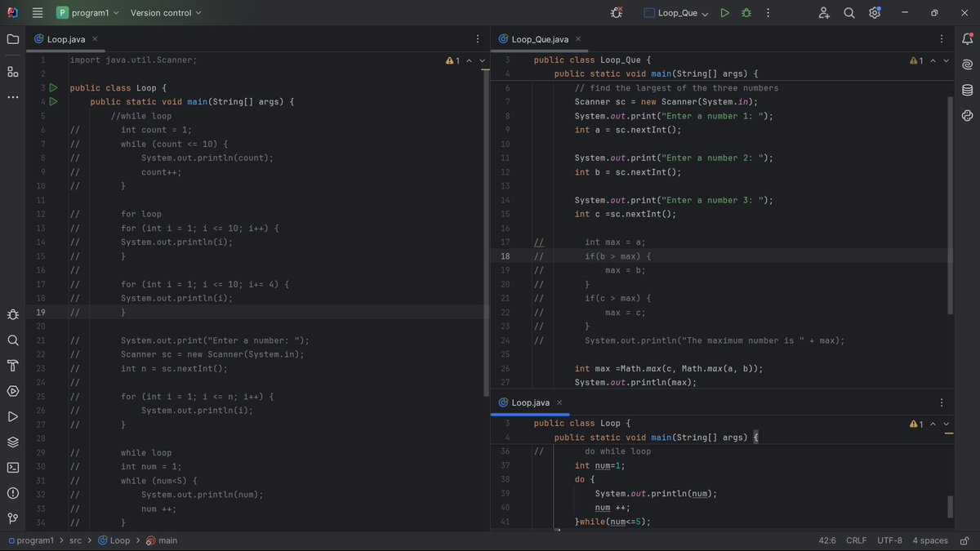Go to previous problem in Loop_Que.java editor
This screenshot has width=980, height=551.
tap(933, 60)
